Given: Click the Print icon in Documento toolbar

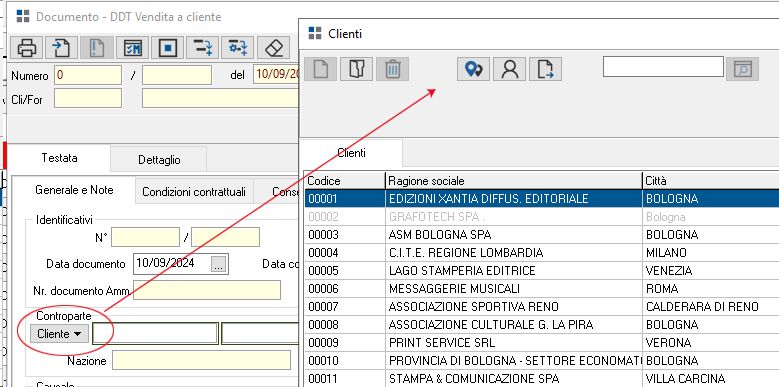Looking at the screenshot, I should click(x=26, y=48).
